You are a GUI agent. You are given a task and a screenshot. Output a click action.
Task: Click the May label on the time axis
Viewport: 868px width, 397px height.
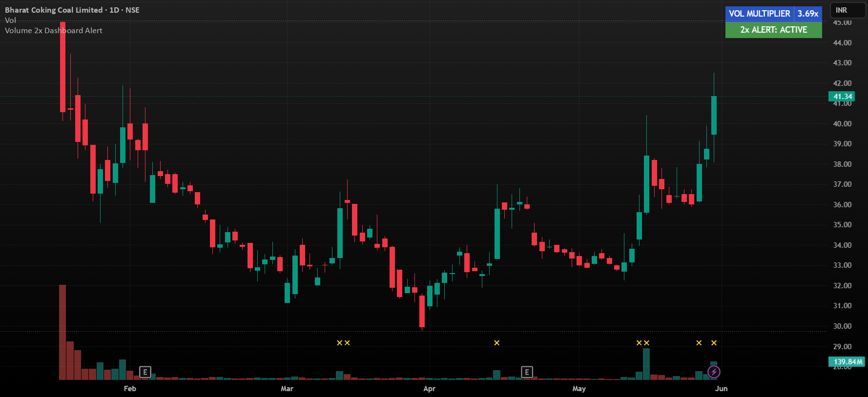(x=579, y=389)
